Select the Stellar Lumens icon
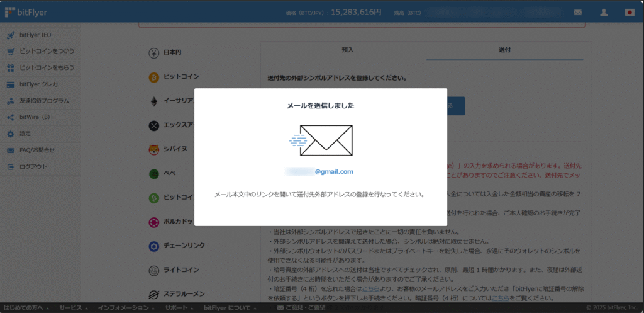Viewport: 644px width, 313px height. coord(153,295)
